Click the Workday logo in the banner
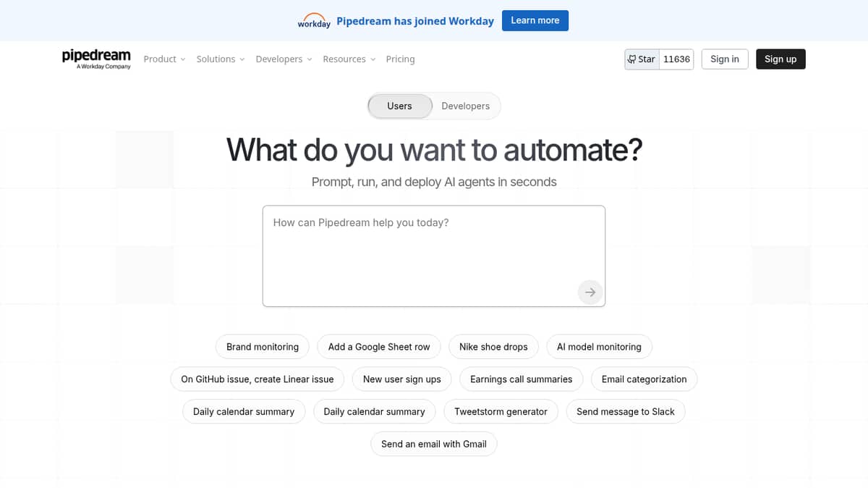The height and width of the screenshot is (488, 868). point(314,20)
